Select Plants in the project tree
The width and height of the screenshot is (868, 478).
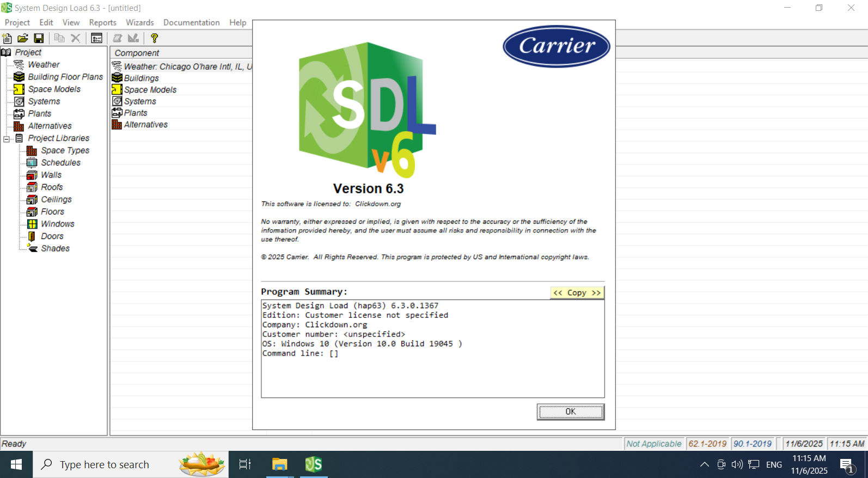point(40,114)
